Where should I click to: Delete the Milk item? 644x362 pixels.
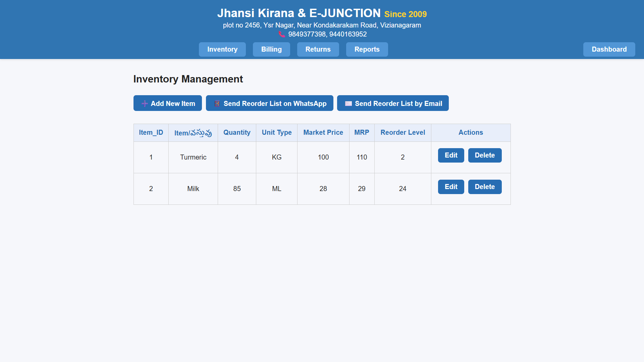tap(485, 187)
